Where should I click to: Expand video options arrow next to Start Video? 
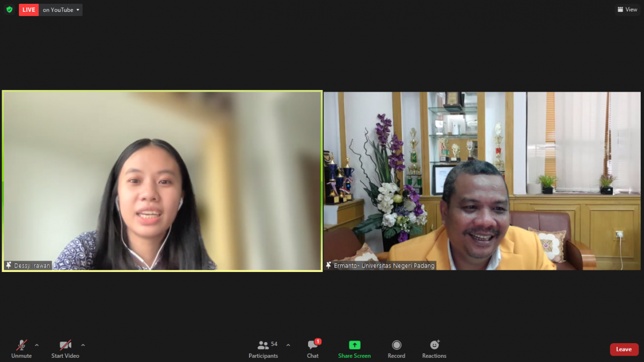[83, 345]
